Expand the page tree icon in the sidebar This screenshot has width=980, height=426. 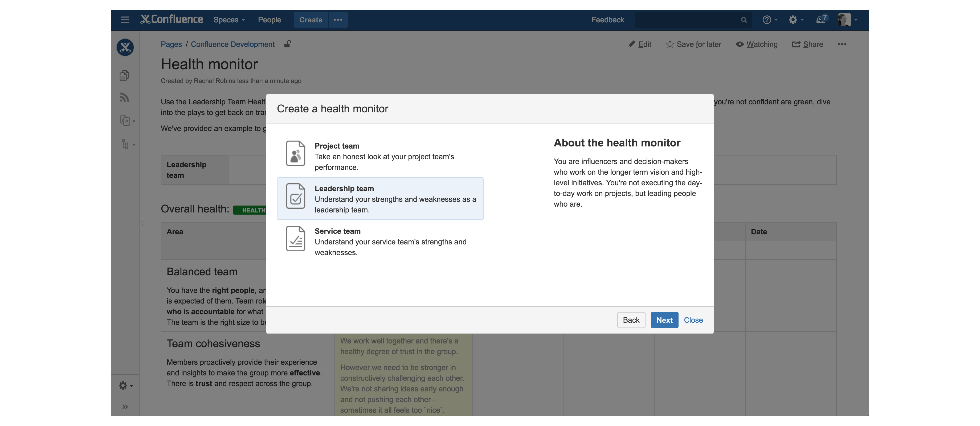(128, 144)
